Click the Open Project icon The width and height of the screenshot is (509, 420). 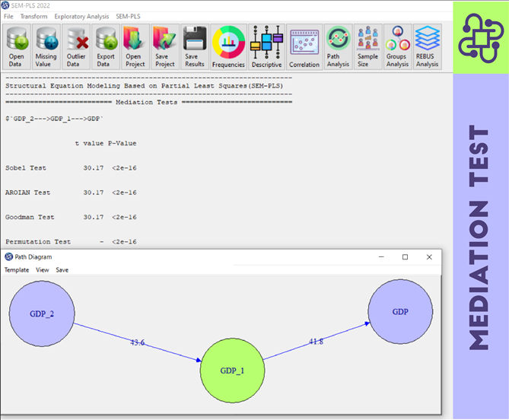click(x=135, y=46)
